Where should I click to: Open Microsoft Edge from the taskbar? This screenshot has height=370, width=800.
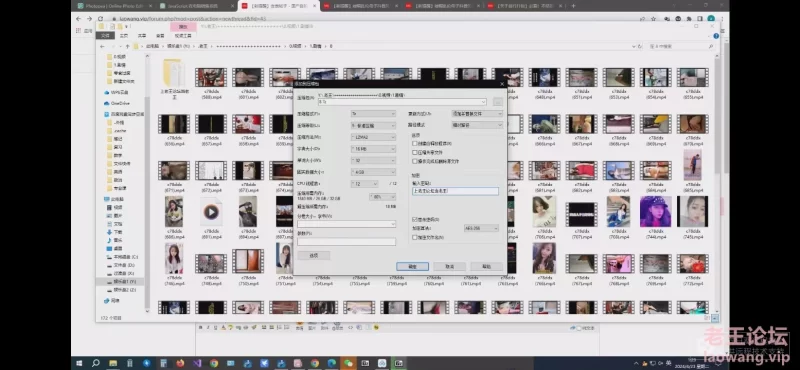click(x=332, y=363)
